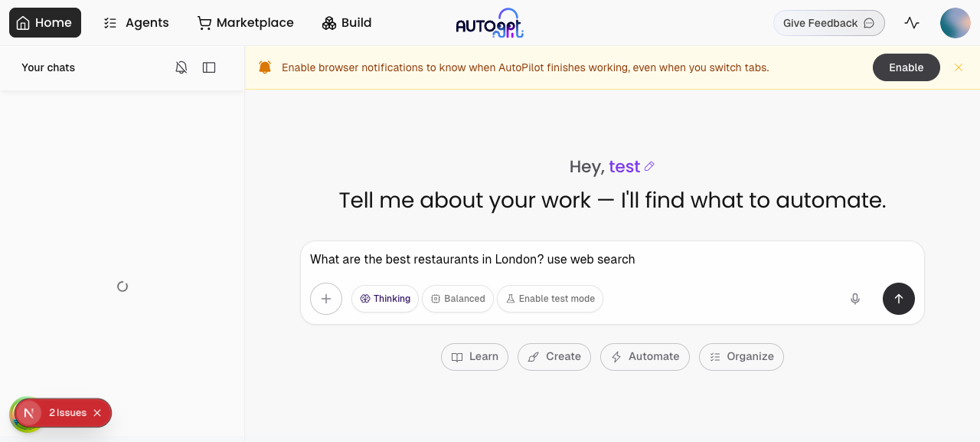
Task: Click the name link test
Action: tap(624, 166)
